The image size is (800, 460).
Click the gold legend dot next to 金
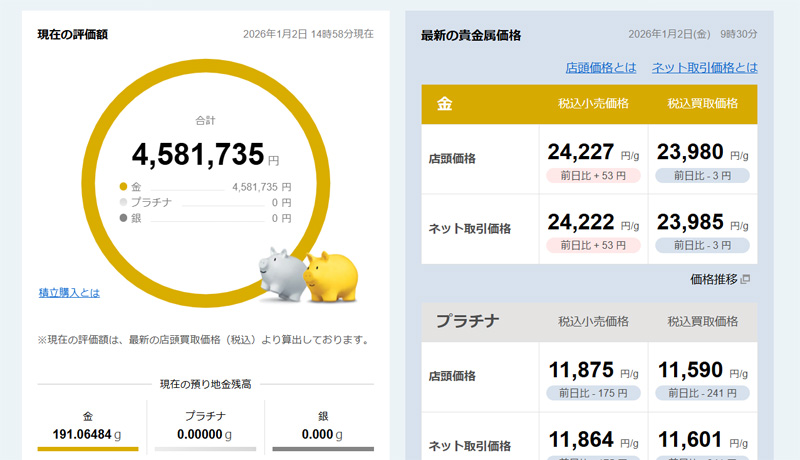point(123,187)
